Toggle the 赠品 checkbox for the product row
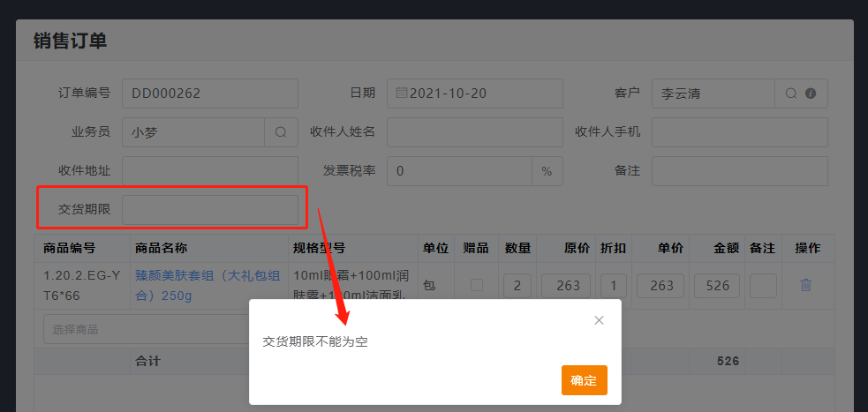Viewport: 868px width, 412px height. point(477,285)
